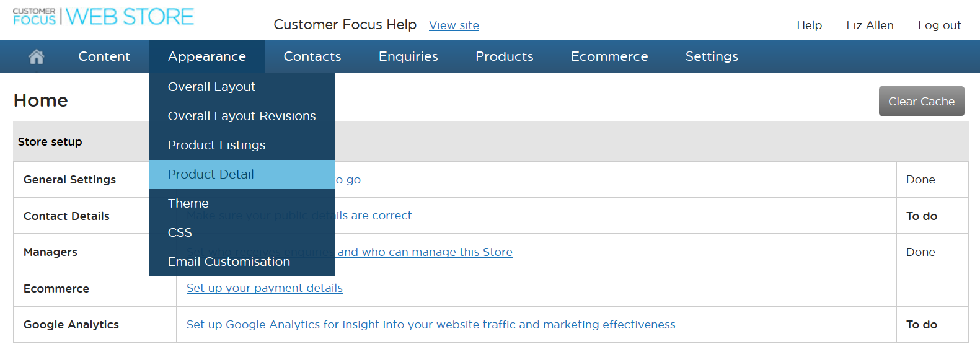Open the Ecommerce menu
Image resolution: width=980 pixels, height=357 pixels.
coord(609,56)
